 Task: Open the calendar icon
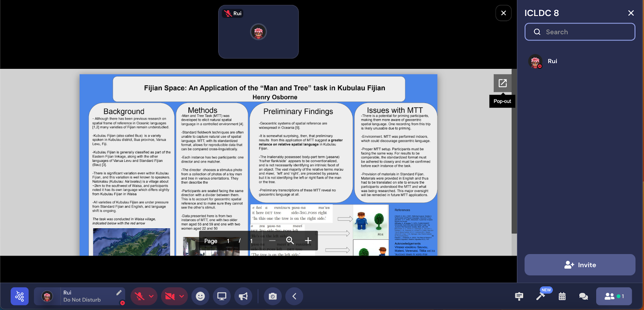pyautogui.click(x=562, y=296)
